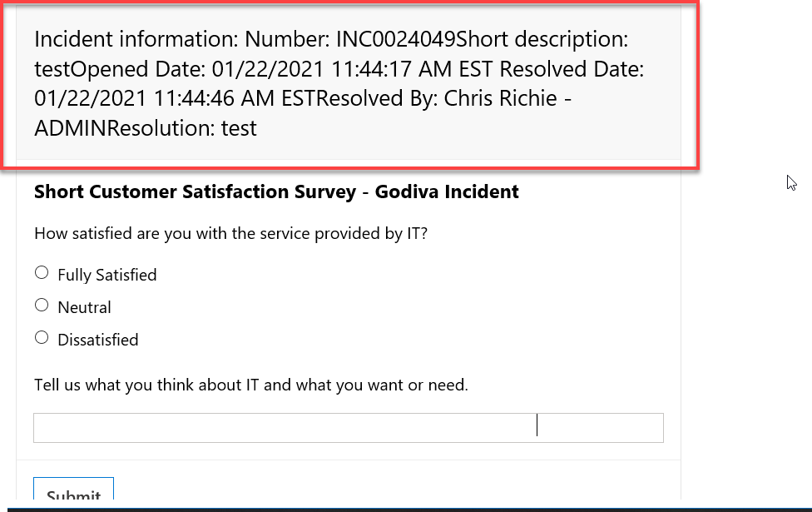Click 'Godiva Incident' in the heading
This screenshot has height=512, width=812.
447,191
